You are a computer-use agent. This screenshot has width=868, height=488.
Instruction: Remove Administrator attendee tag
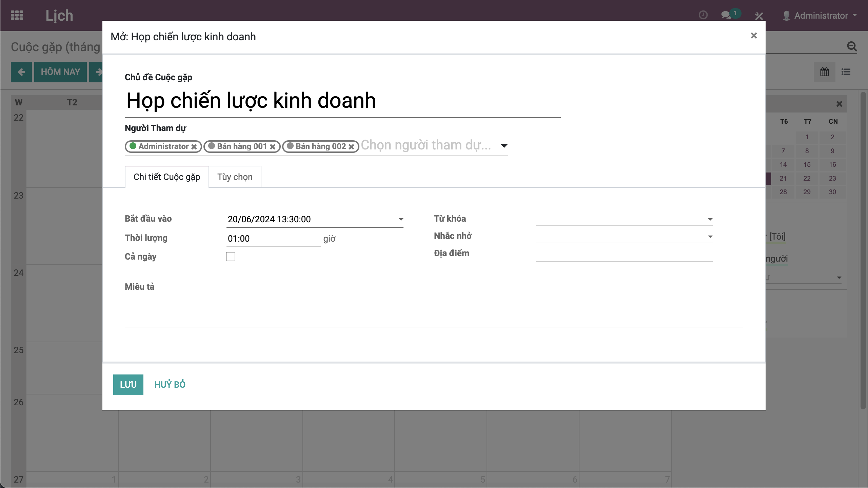click(194, 147)
